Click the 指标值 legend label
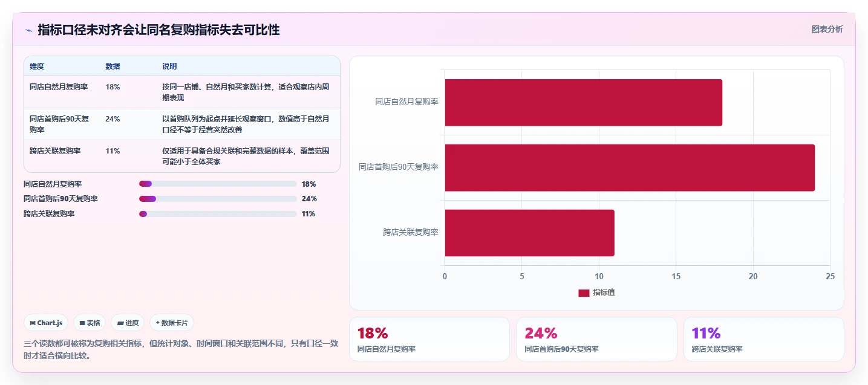Screen dimensions: 868x385 604,293
